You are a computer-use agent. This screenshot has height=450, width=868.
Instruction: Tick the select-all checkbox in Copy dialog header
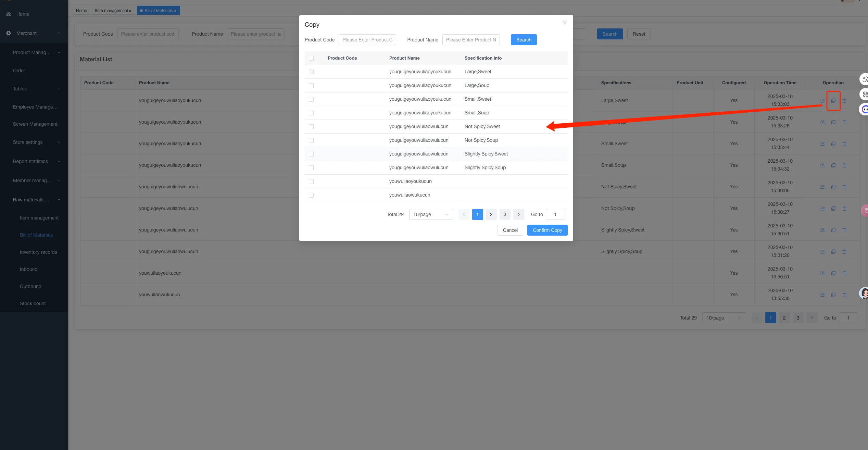click(x=311, y=58)
